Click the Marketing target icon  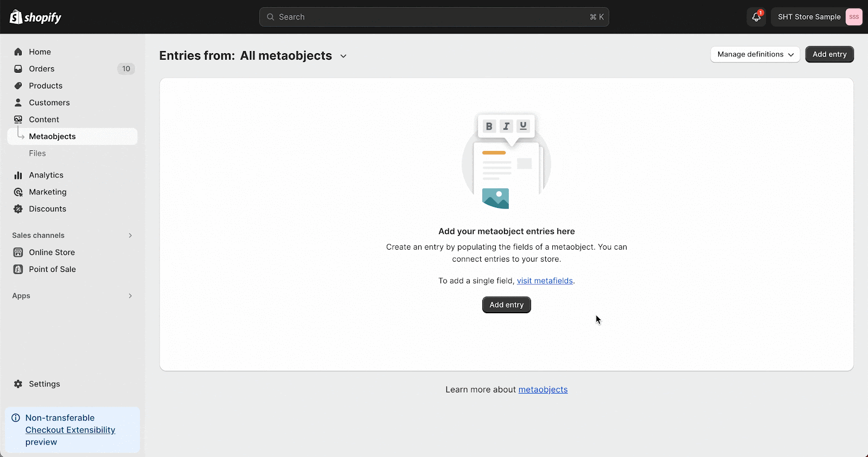click(x=18, y=192)
